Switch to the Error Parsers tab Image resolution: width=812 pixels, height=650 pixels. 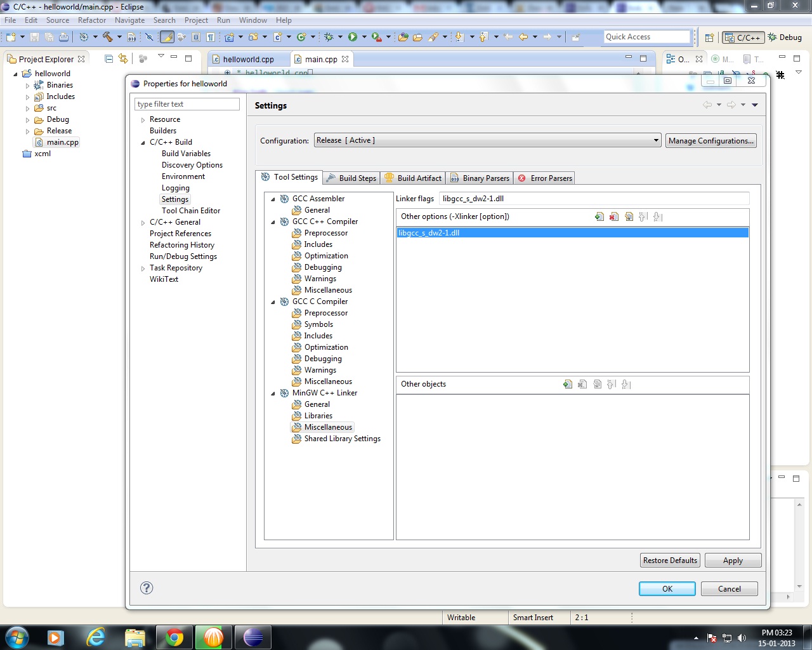click(545, 178)
